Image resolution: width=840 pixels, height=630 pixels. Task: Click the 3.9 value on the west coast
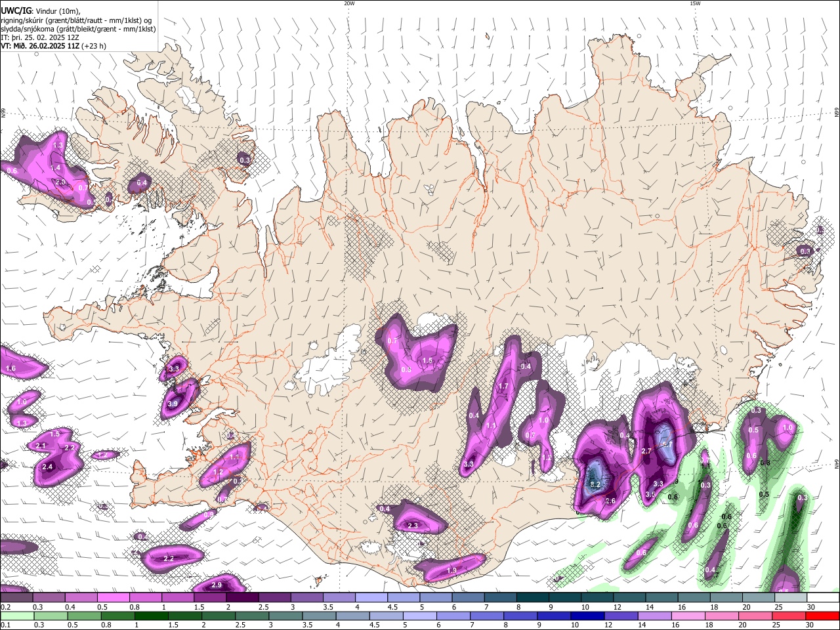[173, 404]
